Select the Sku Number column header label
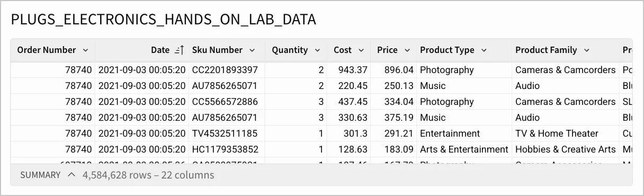This screenshot has width=644, height=196. click(217, 50)
